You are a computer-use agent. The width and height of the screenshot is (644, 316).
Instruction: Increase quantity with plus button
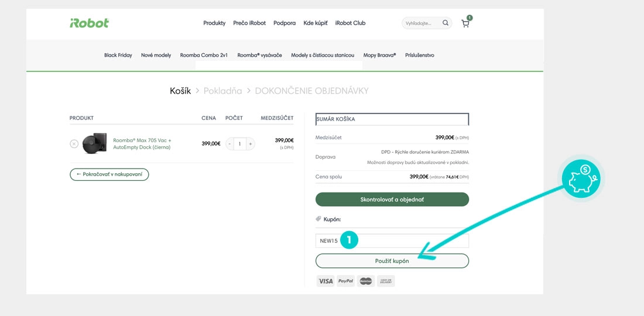click(251, 144)
